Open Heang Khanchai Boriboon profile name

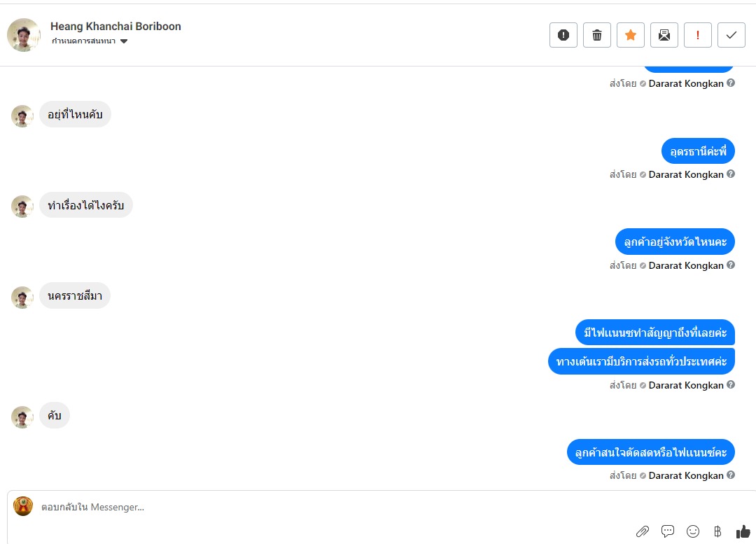coord(115,27)
